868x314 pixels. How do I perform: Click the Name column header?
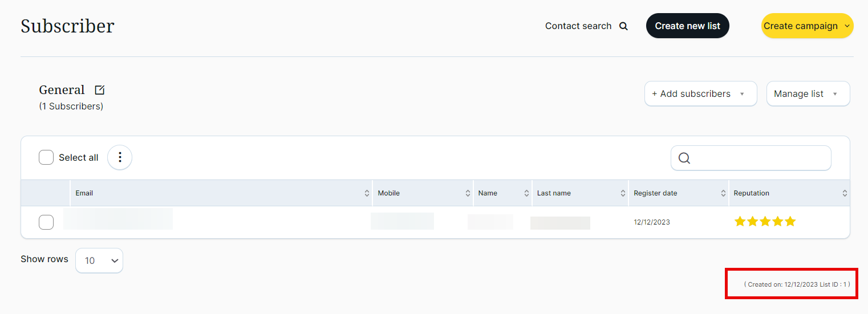[x=488, y=193]
